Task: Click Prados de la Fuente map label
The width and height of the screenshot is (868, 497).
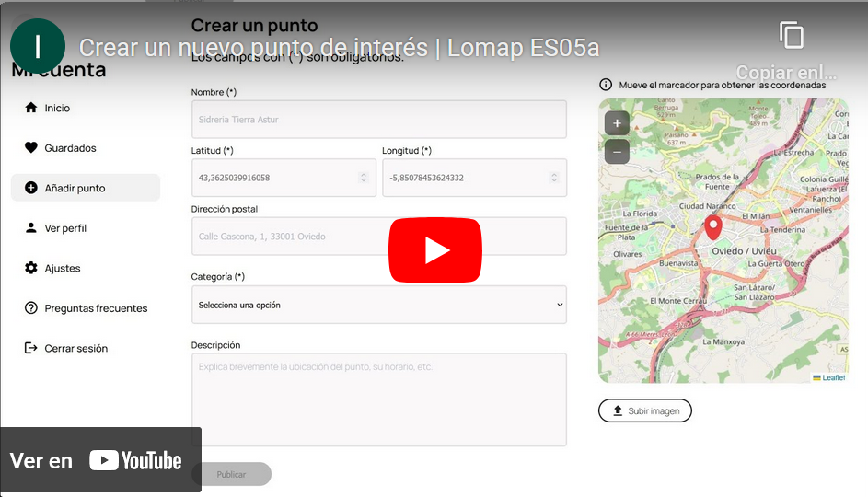Action: [x=717, y=181]
